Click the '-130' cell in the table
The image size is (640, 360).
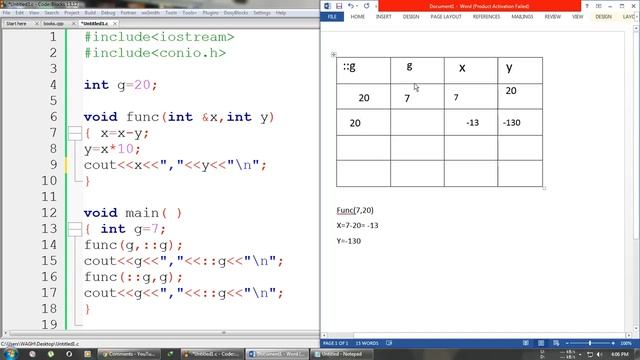(x=520, y=122)
